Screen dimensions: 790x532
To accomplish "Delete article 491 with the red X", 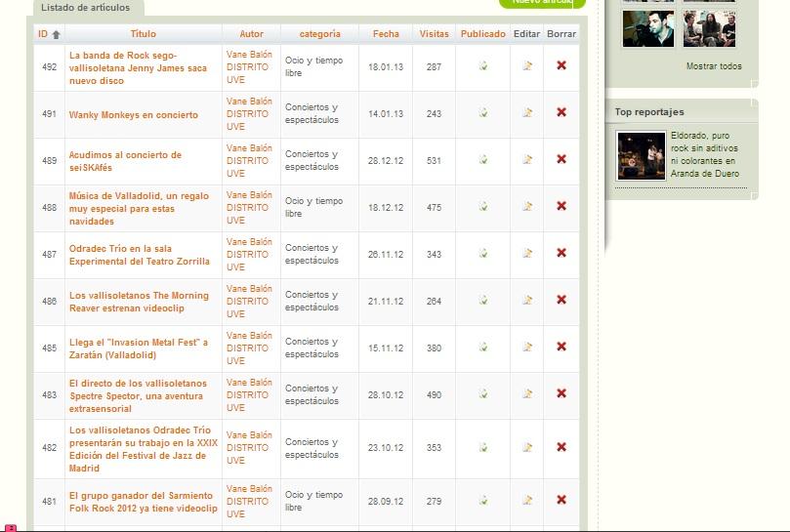I will [x=561, y=112].
